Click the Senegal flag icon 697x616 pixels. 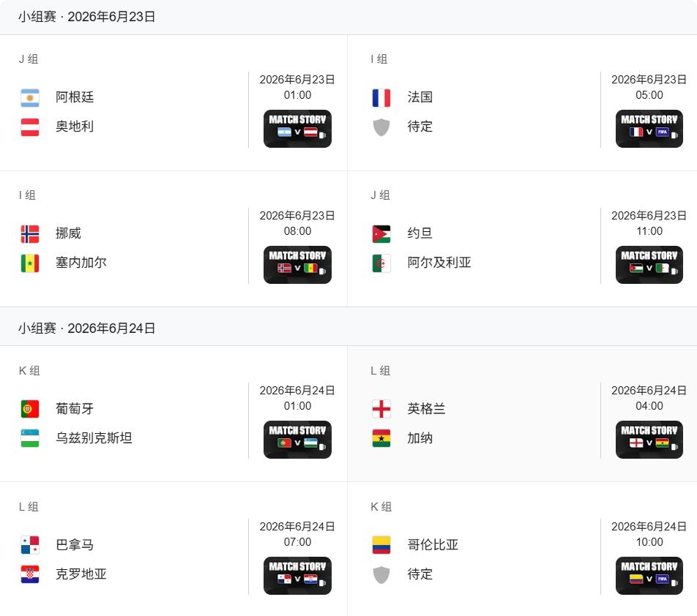point(30,263)
